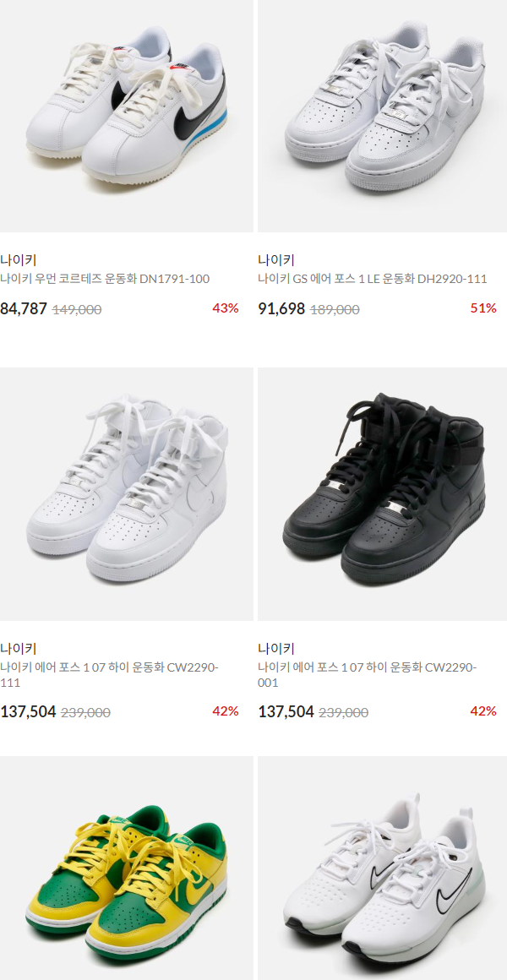
Task: Click the 나이키 brand above CW2290-001 title
Action: (276, 649)
